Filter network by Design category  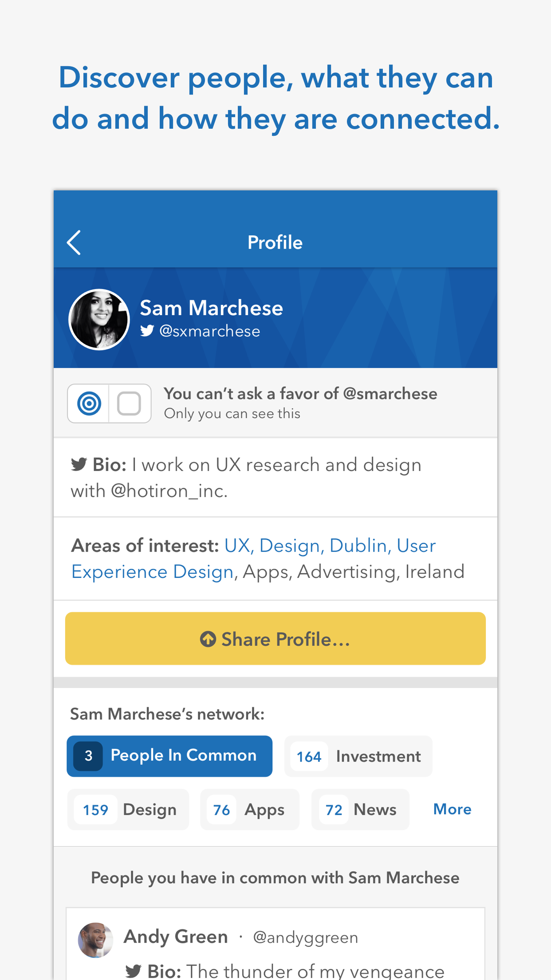pos(128,810)
